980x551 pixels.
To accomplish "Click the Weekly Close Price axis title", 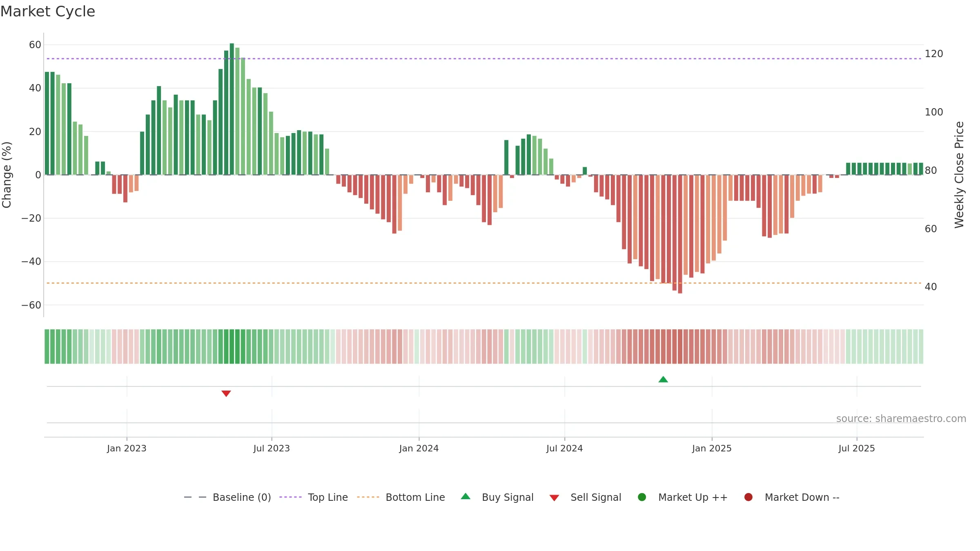I will coord(959,175).
